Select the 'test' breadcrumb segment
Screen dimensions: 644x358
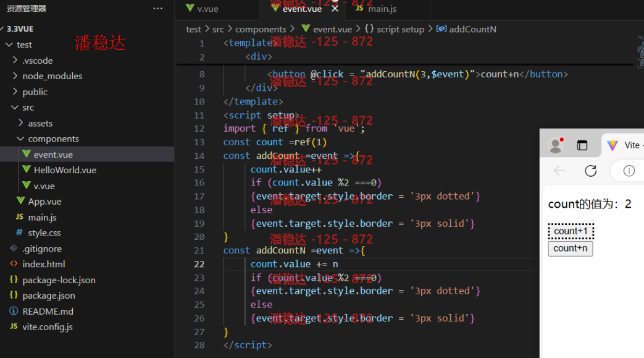click(x=193, y=29)
